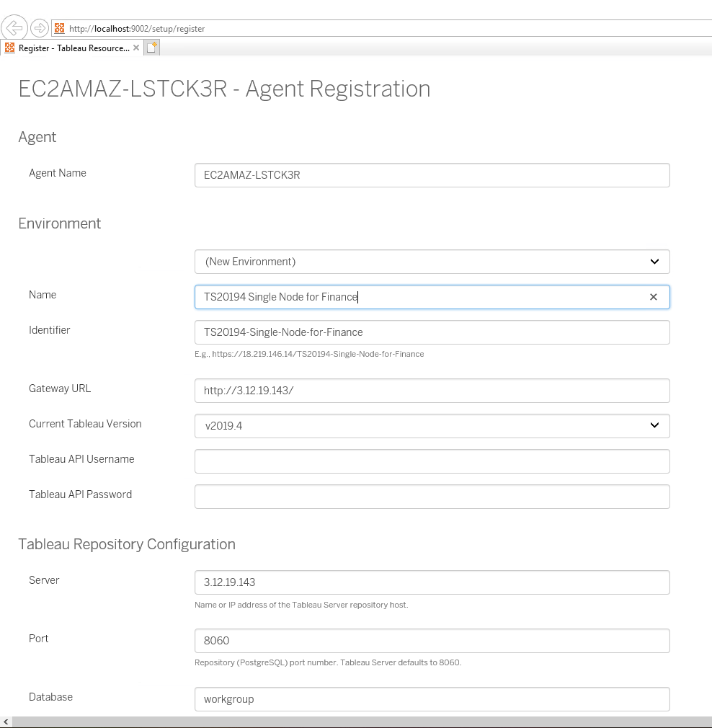Click the browser forward arrow button
Viewport: 712px width, 728px height.
coord(39,28)
